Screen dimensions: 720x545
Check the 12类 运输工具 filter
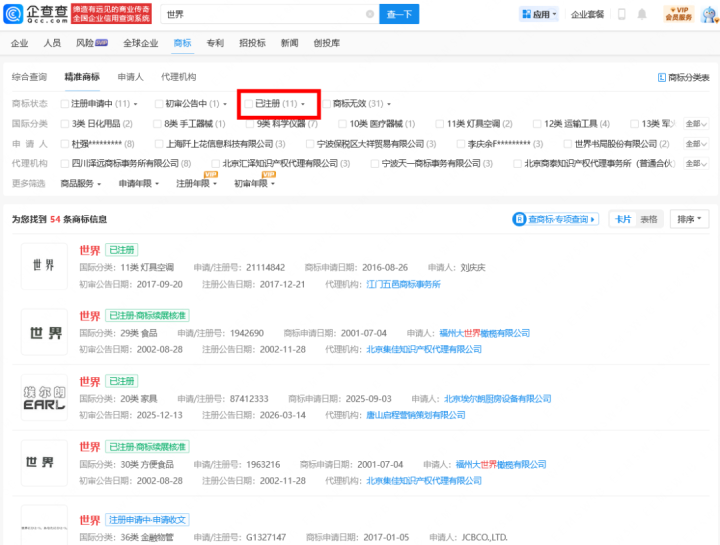(537, 124)
